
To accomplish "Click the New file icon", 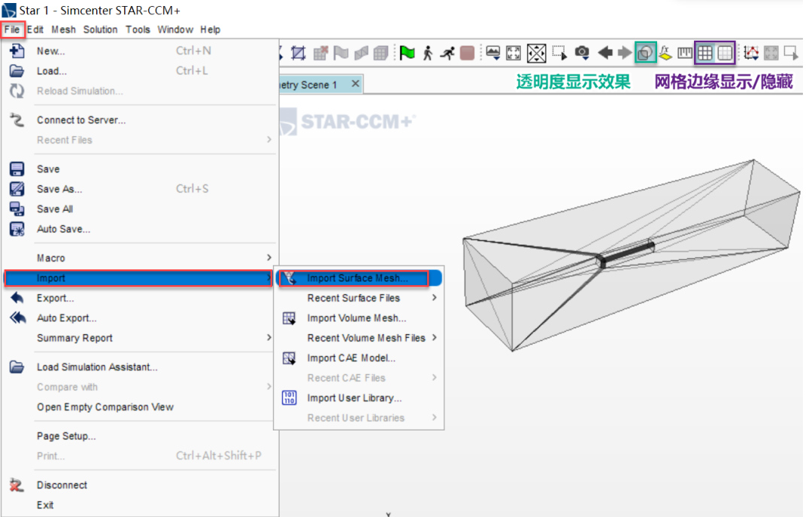I will [17, 51].
